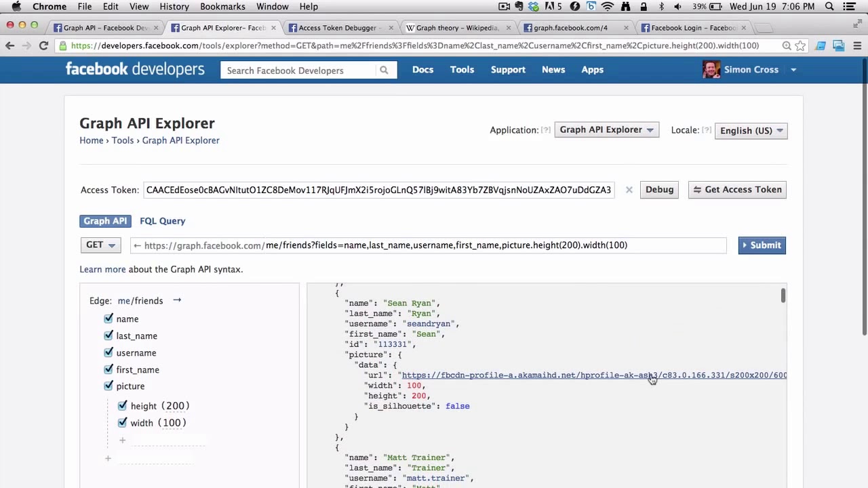Open the Get Access Token dialog
The width and height of the screenshot is (868, 488).
coord(737,190)
